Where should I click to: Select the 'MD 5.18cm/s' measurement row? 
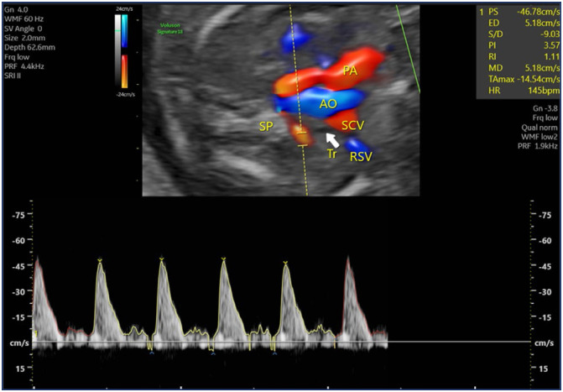point(524,67)
